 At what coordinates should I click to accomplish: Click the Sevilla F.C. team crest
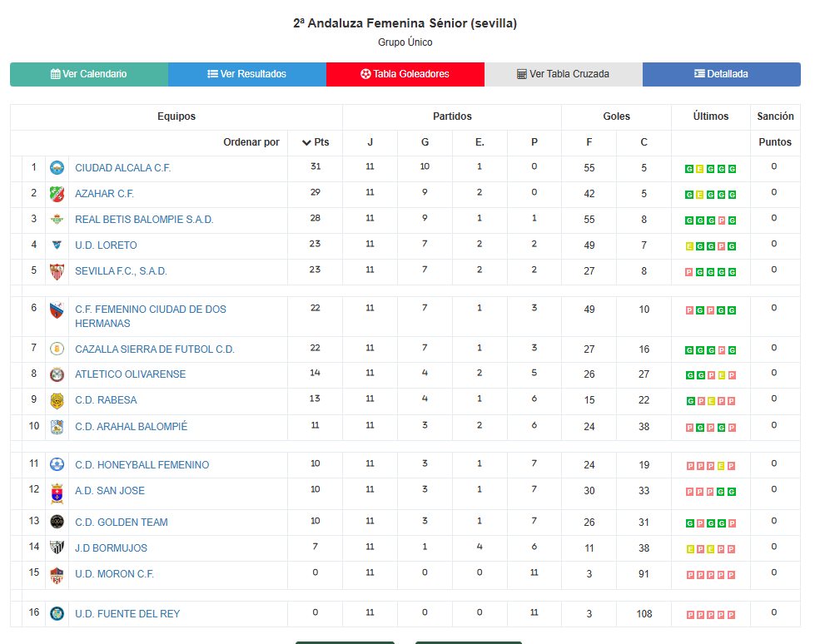click(57, 272)
